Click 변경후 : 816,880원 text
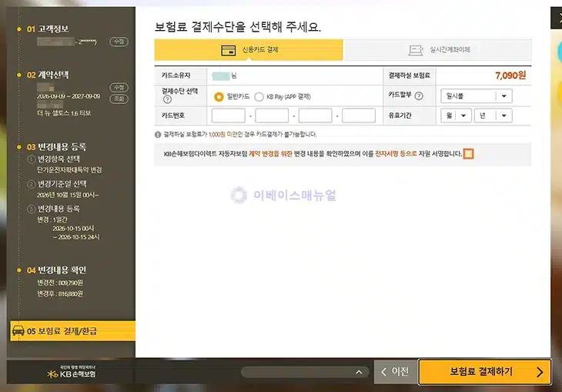 click(60, 293)
